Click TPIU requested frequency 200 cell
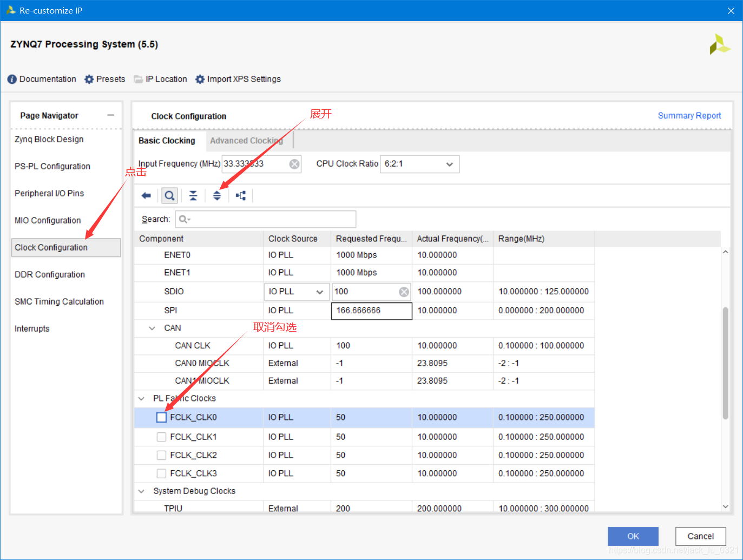Viewport: 743px width, 560px height. point(372,508)
